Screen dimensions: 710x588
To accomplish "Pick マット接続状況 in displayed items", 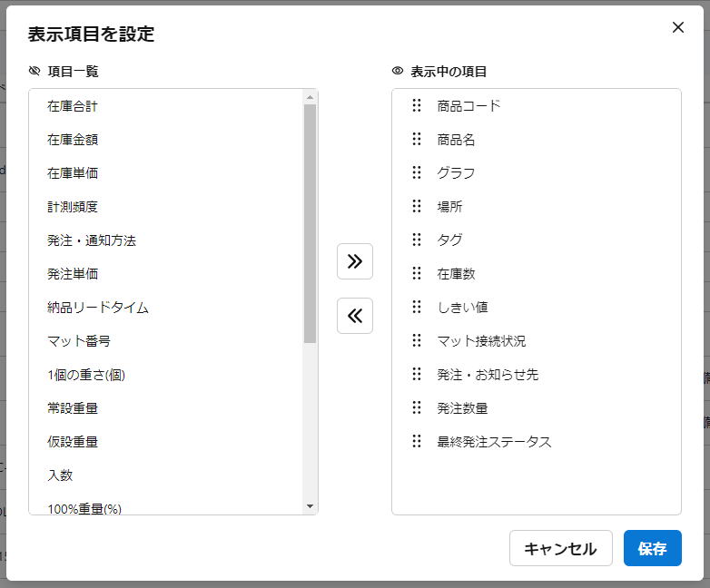I will pyautogui.click(x=481, y=341).
